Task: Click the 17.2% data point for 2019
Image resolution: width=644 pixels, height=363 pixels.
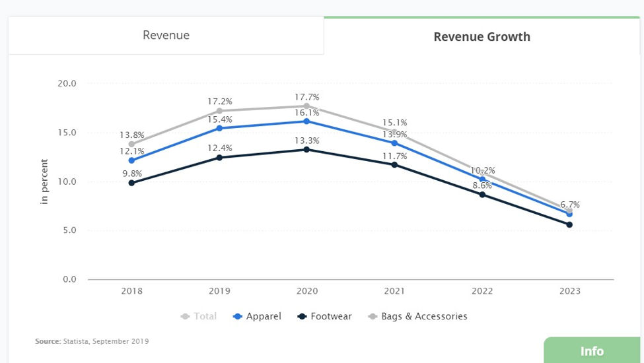Action: 219,111
